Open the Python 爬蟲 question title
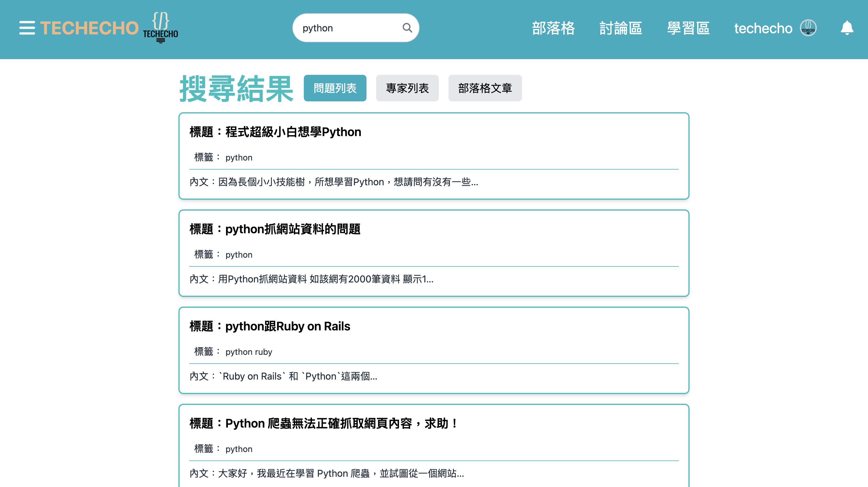The image size is (868, 487). click(x=323, y=423)
